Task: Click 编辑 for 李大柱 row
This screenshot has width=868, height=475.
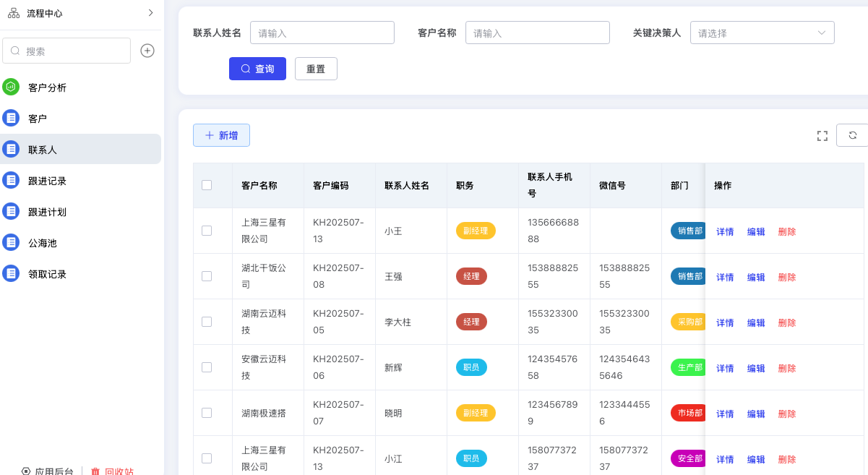Action: point(756,322)
